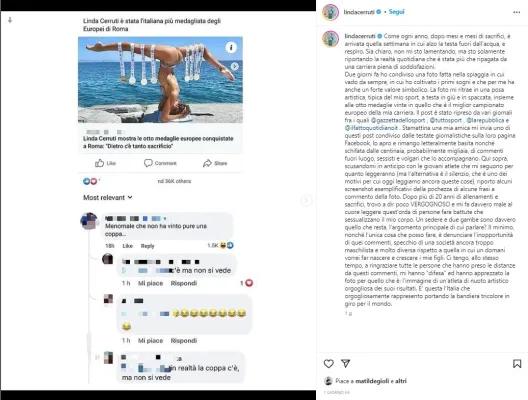Open lindacerruti profile picture in header
The height and width of the screenshot is (400, 528).
(x=330, y=12)
